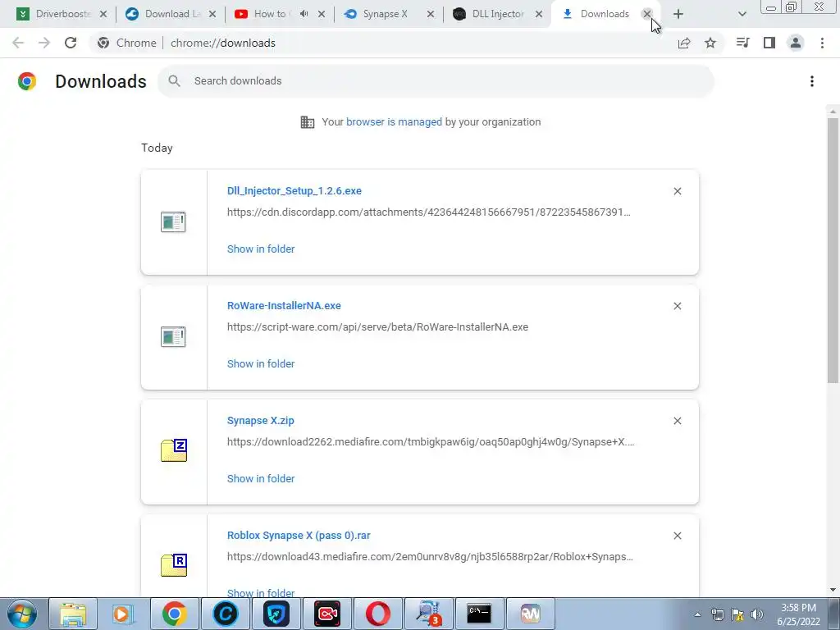The height and width of the screenshot is (630, 840).
Task: Open the Windows Start menu
Action: 22,614
